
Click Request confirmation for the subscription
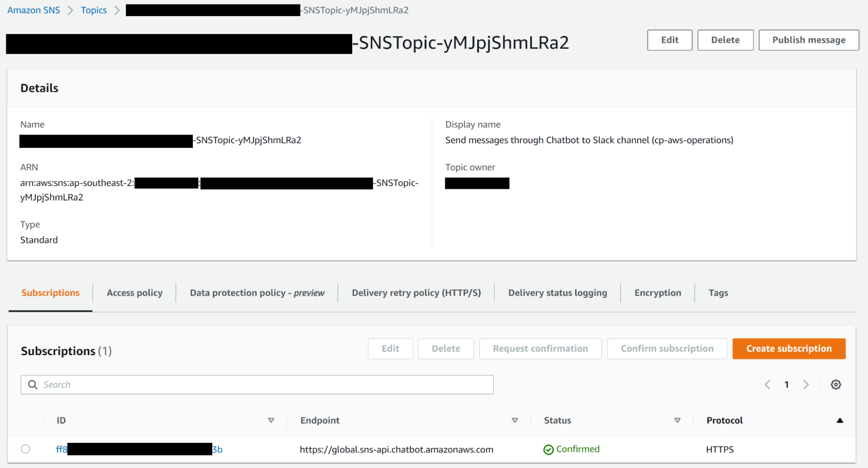(540, 348)
